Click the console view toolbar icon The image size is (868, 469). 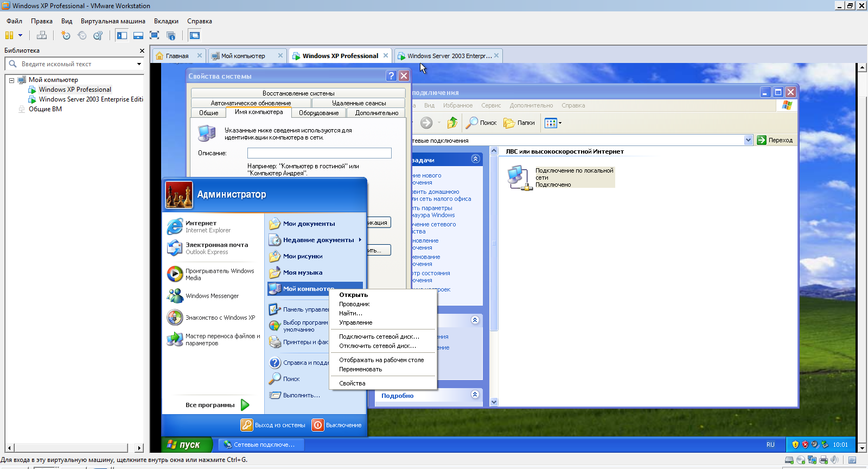pyautogui.click(x=195, y=35)
